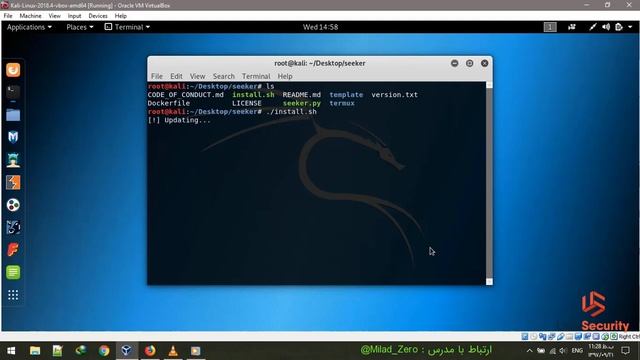
Task: Open VirtualBox File menu
Action: [x=8, y=16]
